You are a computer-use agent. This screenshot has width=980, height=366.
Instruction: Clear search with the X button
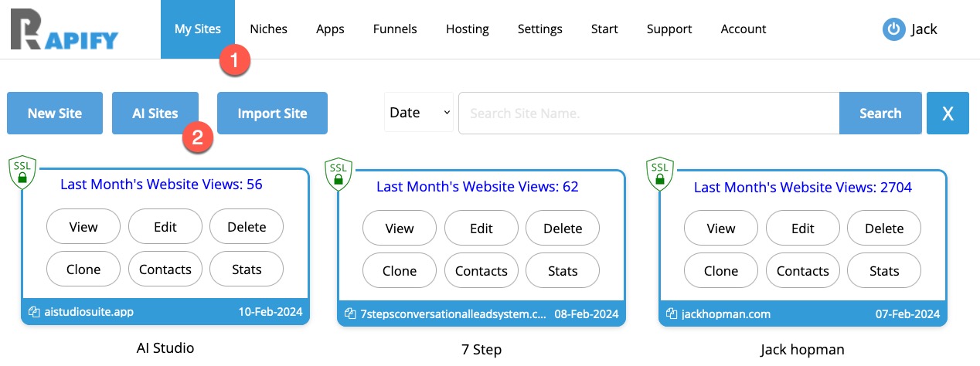point(948,114)
